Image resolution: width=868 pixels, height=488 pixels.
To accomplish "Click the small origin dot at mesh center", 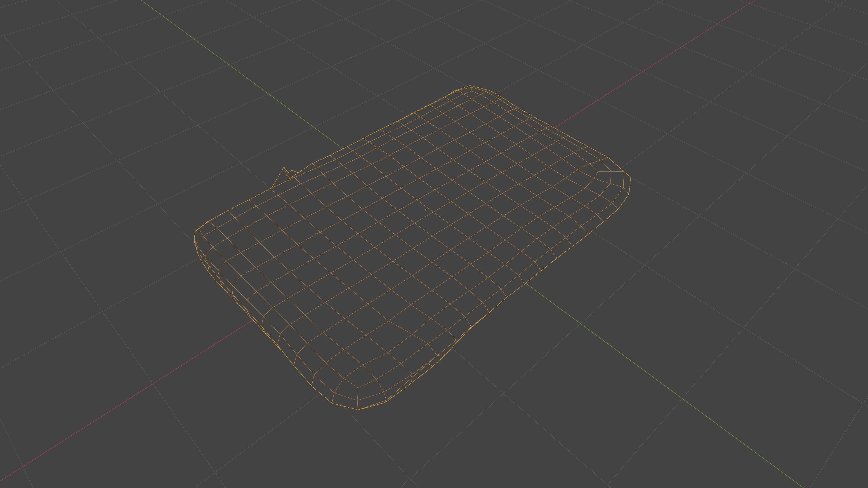I will point(426,209).
